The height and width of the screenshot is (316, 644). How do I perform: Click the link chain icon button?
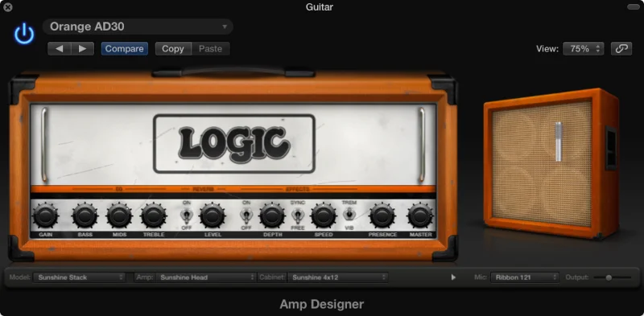pos(621,49)
